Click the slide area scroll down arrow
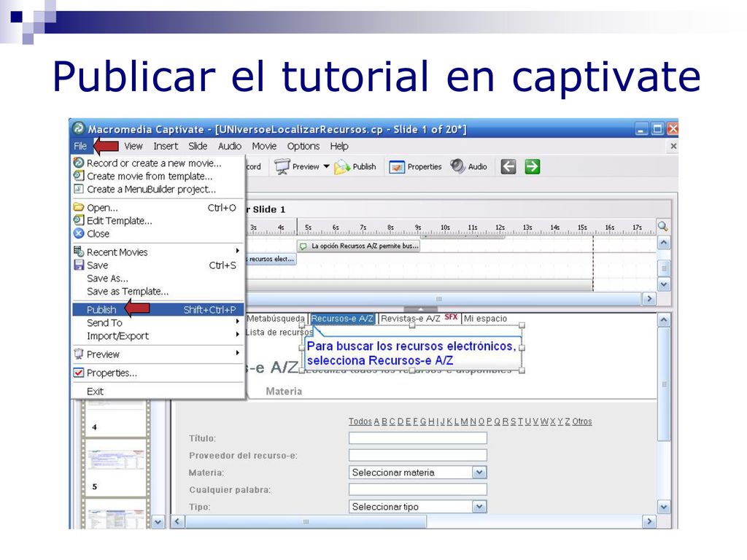 coord(664,507)
